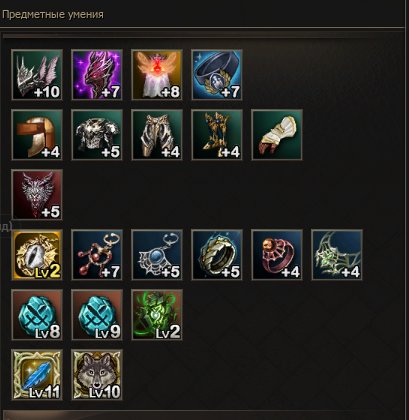Select the green web necklace +4
Viewport: 409px width, 420px height.
pos(337,255)
